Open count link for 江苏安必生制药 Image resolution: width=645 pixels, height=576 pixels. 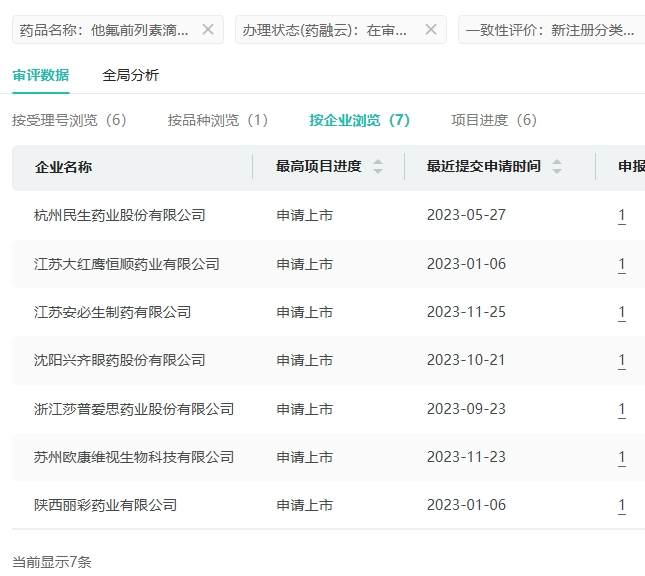(622, 312)
